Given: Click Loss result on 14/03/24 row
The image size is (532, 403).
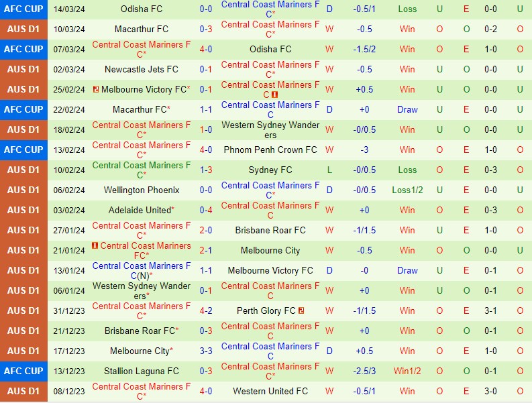Looking at the screenshot, I should point(407,9).
